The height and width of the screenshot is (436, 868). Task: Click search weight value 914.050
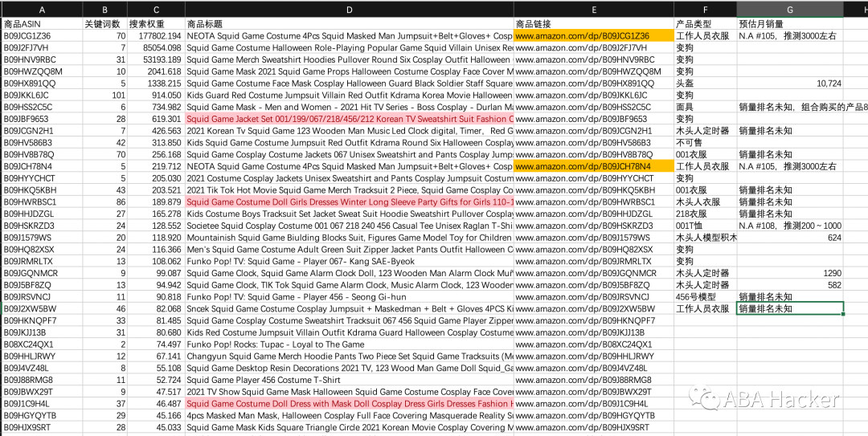tap(156, 96)
